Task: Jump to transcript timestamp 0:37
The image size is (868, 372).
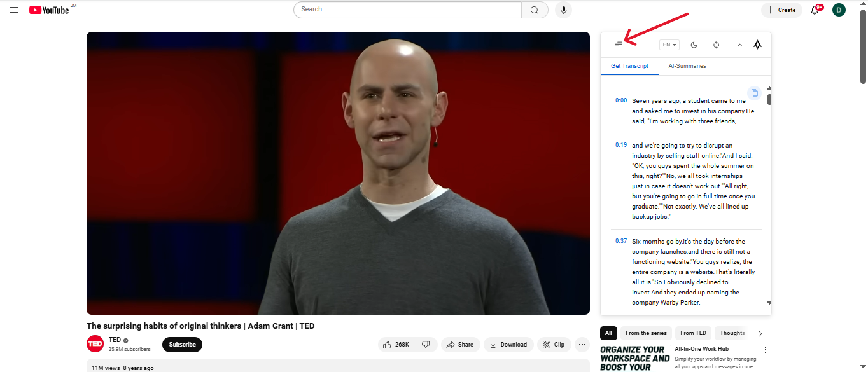Action: (621, 241)
